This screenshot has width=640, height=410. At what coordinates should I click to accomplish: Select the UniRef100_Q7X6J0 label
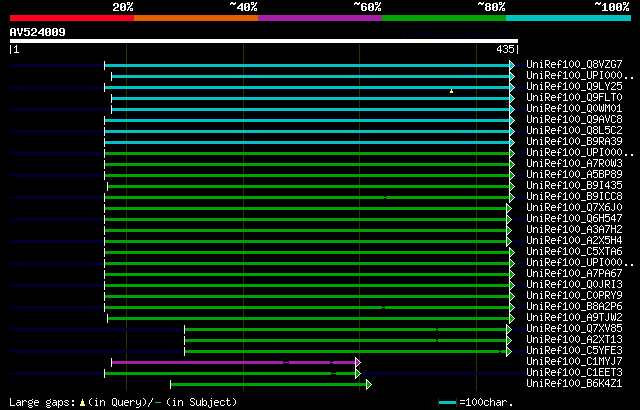tap(574, 208)
